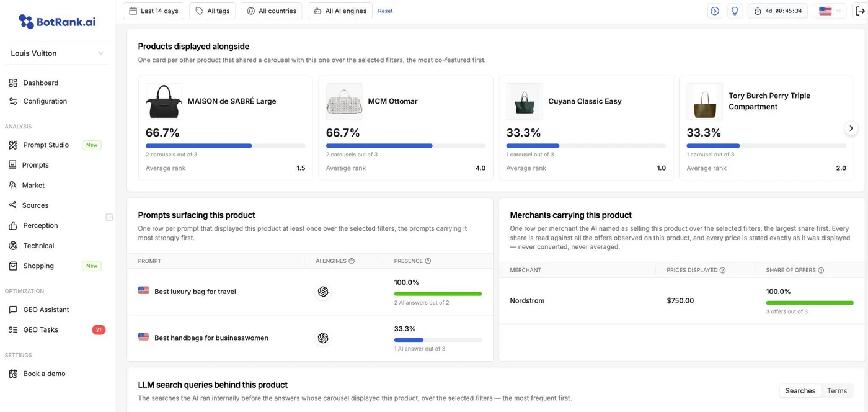Open the All tags filter

[x=213, y=11]
